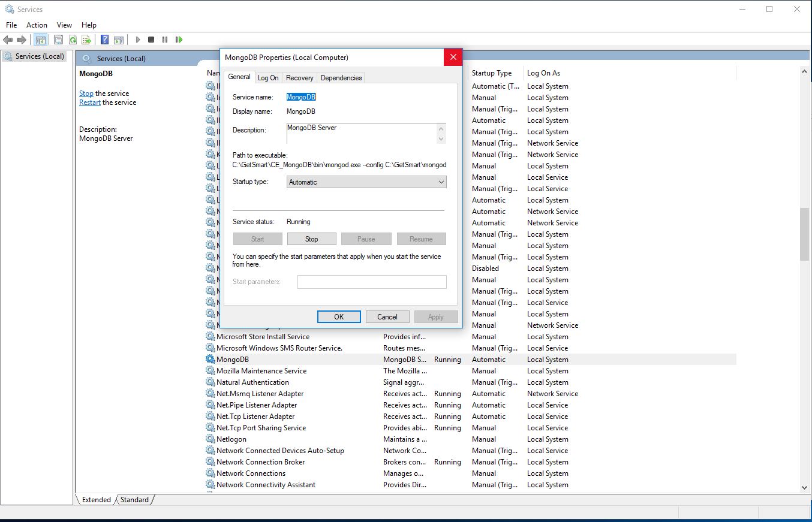Viewport: 812px width, 522px height.
Task: Click the 'Restart the service' link
Action: (90, 102)
